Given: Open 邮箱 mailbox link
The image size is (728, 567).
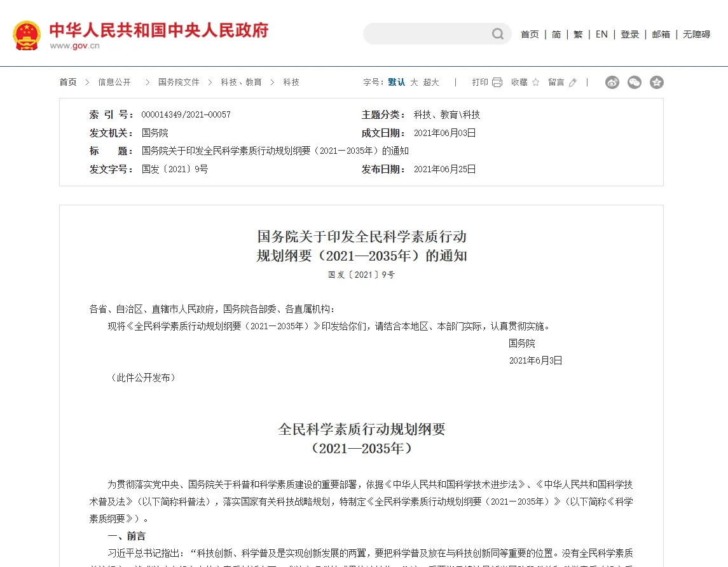Looking at the screenshot, I should [661, 34].
